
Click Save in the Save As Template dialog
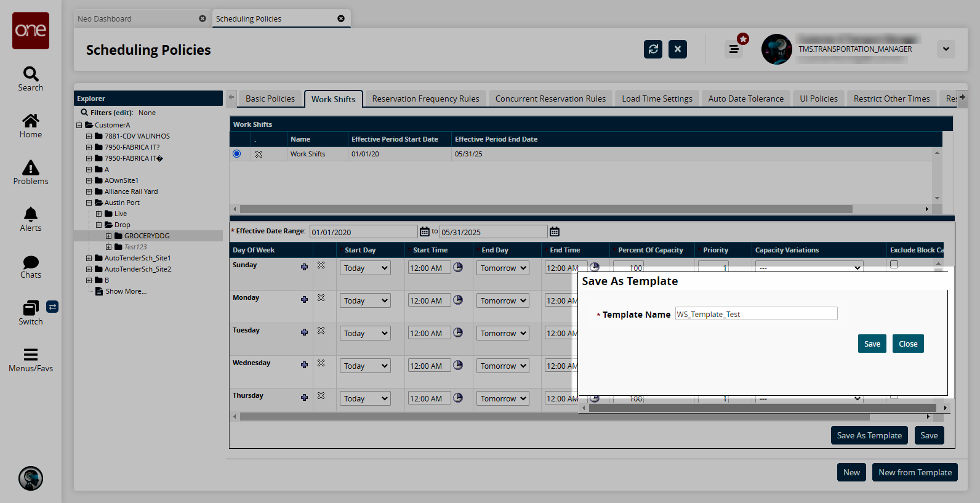pos(872,344)
